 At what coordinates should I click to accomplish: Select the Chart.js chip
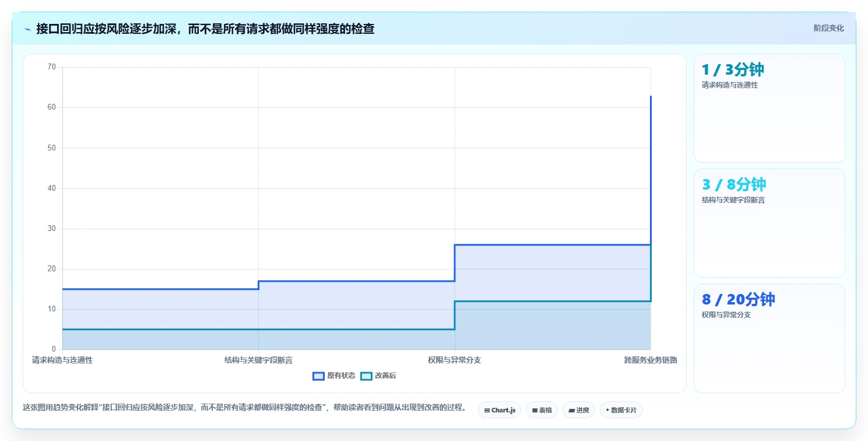pyautogui.click(x=500, y=410)
